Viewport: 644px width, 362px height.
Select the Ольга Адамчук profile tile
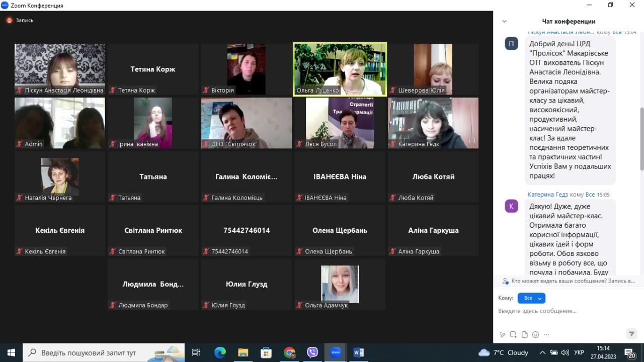click(340, 284)
